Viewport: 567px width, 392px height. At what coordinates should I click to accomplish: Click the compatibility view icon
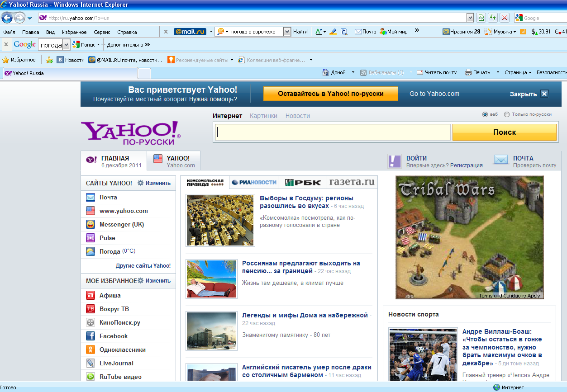(x=481, y=18)
